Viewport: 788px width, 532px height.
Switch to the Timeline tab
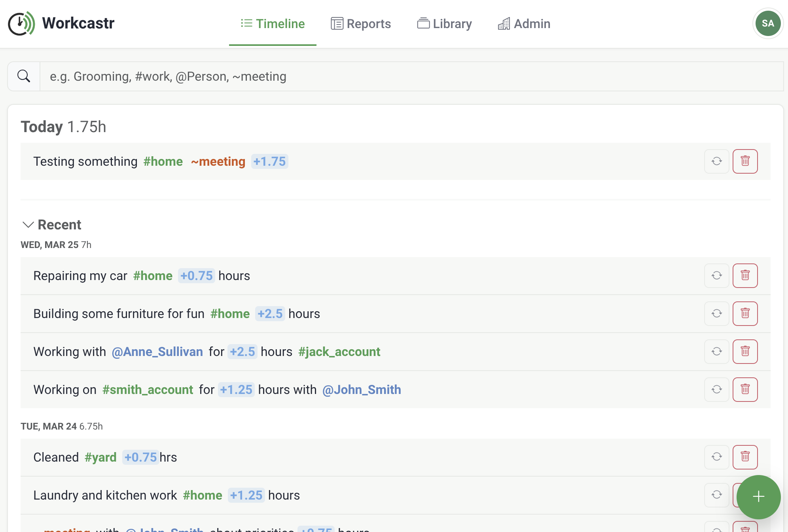[x=273, y=24]
